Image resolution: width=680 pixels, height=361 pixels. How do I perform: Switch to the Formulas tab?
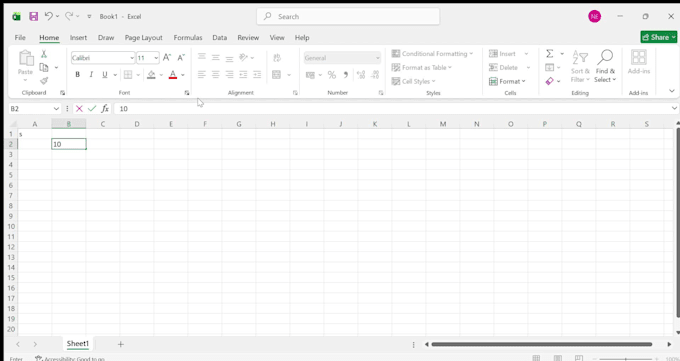[x=188, y=38]
